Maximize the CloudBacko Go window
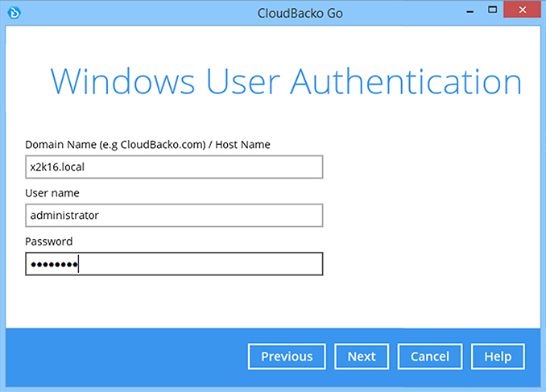This screenshot has height=392, width=546. coord(492,10)
